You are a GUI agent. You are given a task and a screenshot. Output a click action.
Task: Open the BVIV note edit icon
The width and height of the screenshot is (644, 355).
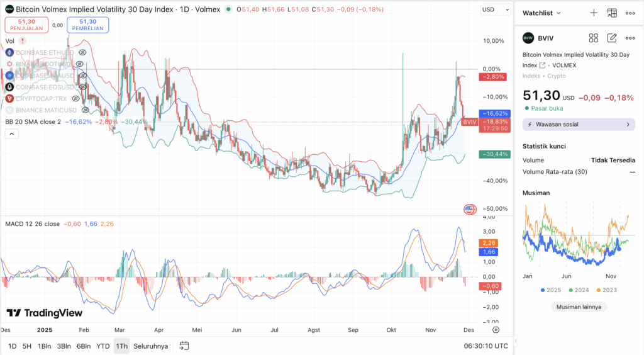point(612,38)
